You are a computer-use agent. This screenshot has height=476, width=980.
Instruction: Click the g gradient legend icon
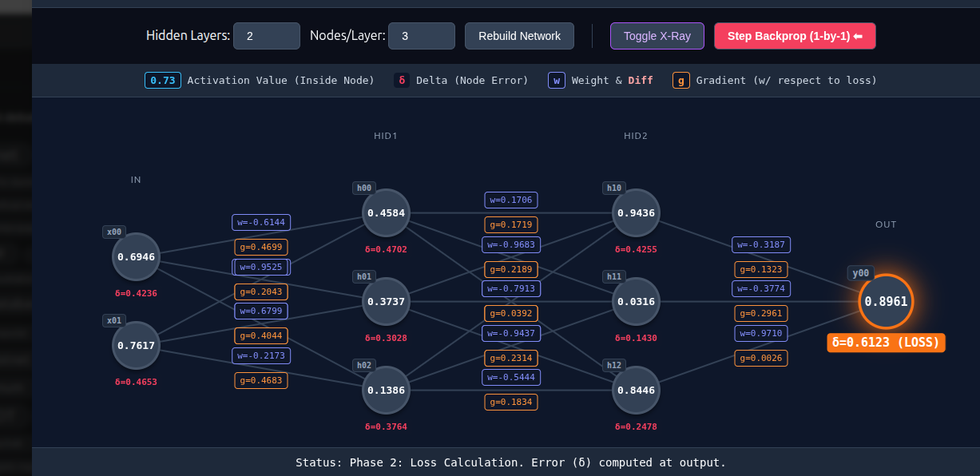click(681, 81)
